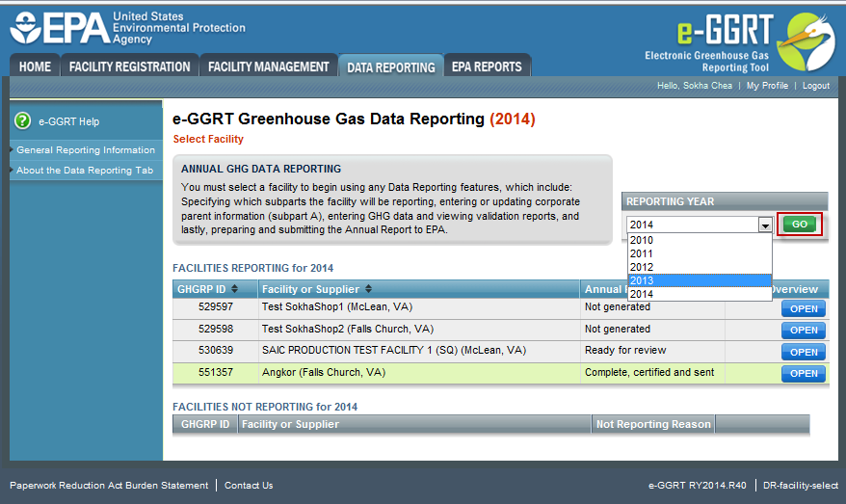Open Paperwork Reduction Act Burden Statement
The height and width of the screenshot is (504, 846).
coord(109,485)
